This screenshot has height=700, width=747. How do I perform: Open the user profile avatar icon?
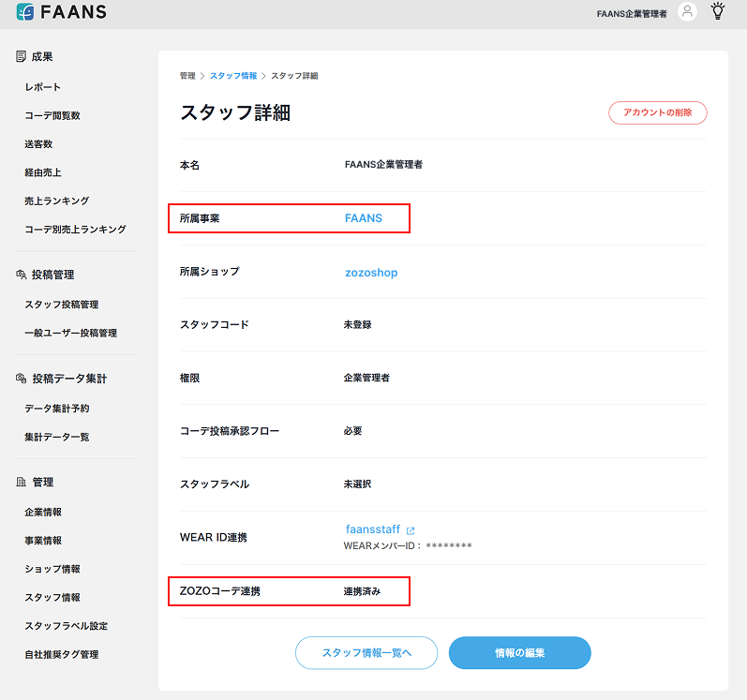(687, 11)
